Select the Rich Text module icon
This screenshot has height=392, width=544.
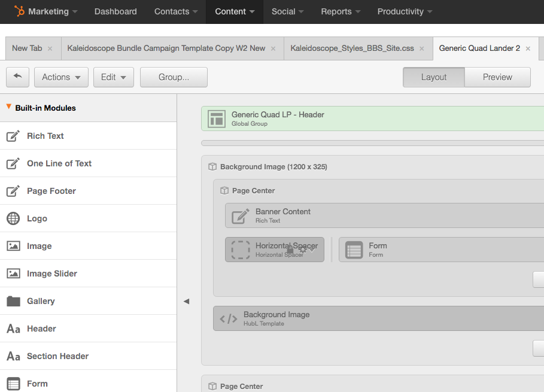point(13,136)
